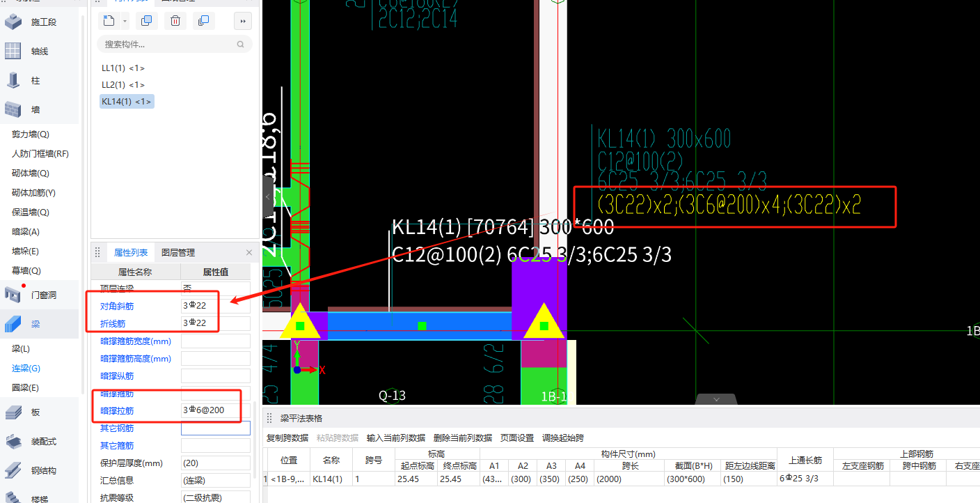Click the new component icon

coord(109,21)
